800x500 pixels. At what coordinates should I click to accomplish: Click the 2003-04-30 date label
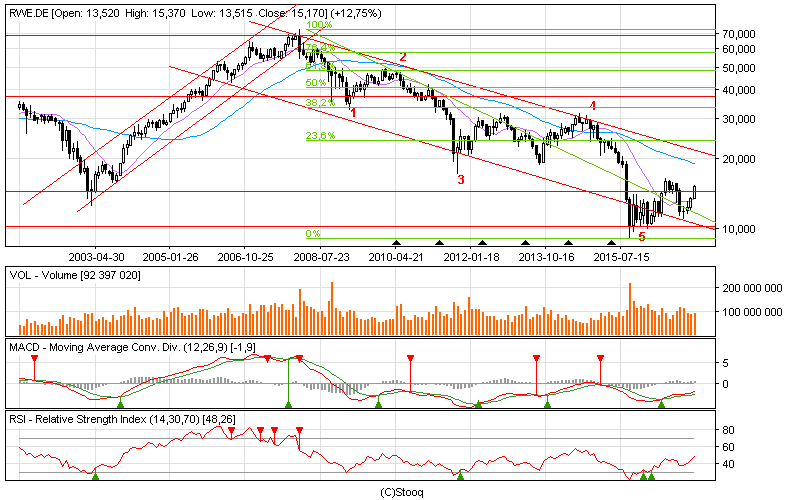tap(96, 257)
